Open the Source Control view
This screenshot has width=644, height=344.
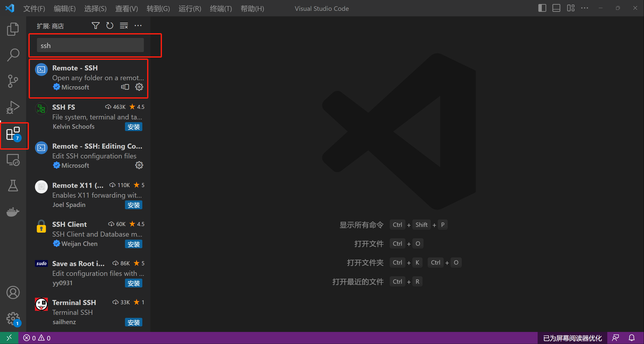13,81
